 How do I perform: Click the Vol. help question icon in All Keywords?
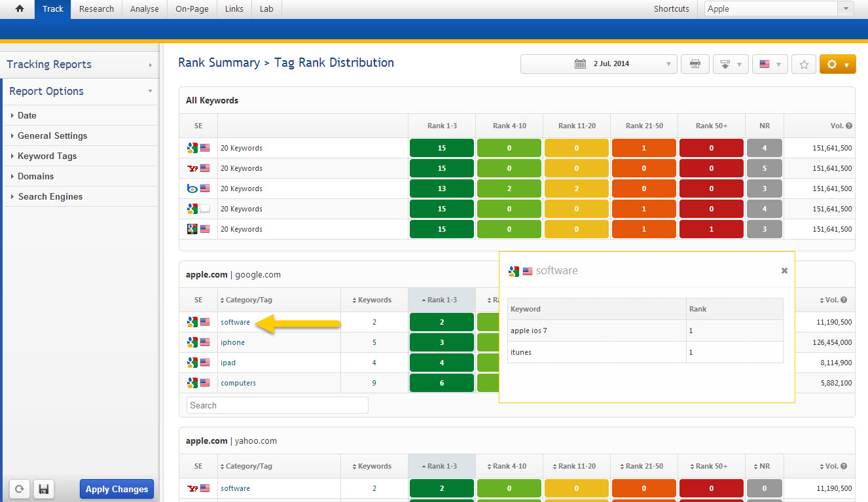pos(848,126)
